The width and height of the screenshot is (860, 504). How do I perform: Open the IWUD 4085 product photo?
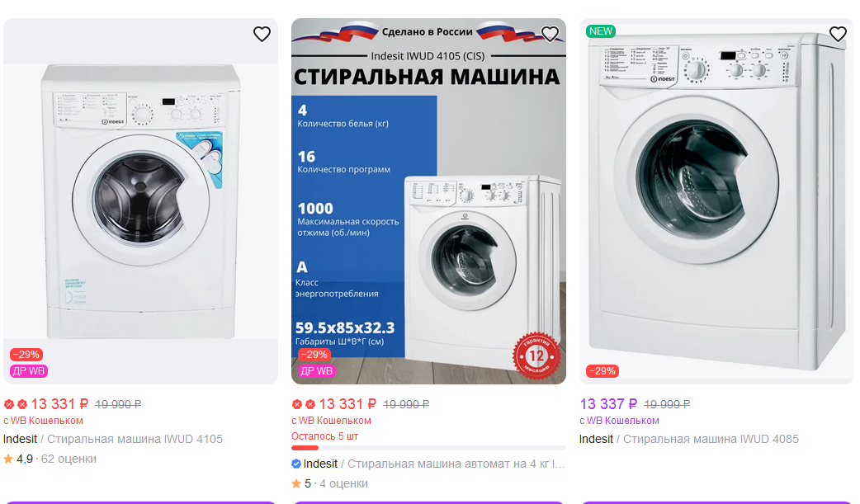click(x=716, y=200)
